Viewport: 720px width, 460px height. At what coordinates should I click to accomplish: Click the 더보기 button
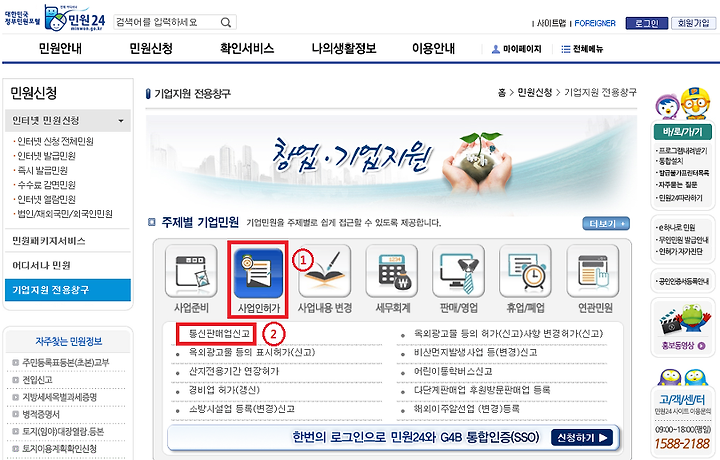[606, 224]
